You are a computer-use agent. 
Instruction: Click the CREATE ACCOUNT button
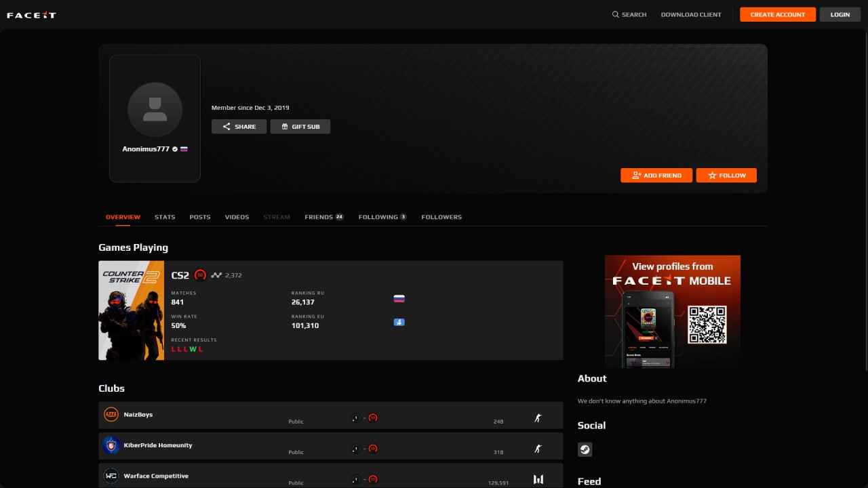[x=777, y=14]
